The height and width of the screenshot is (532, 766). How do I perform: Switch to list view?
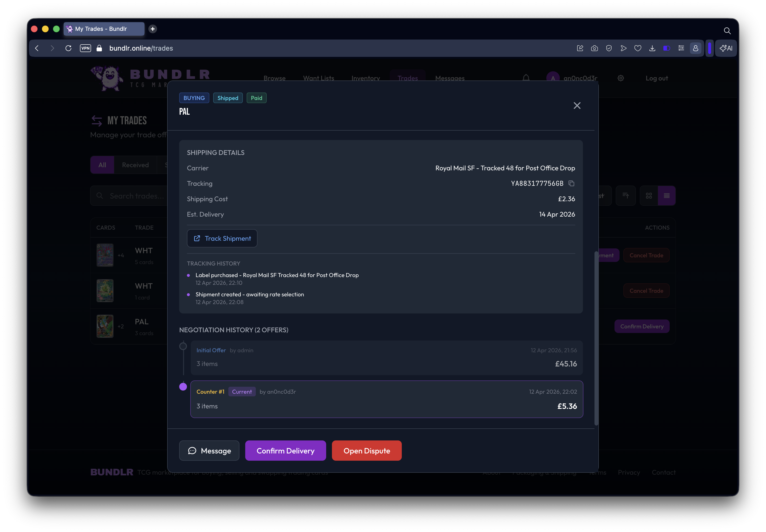tap(666, 196)
